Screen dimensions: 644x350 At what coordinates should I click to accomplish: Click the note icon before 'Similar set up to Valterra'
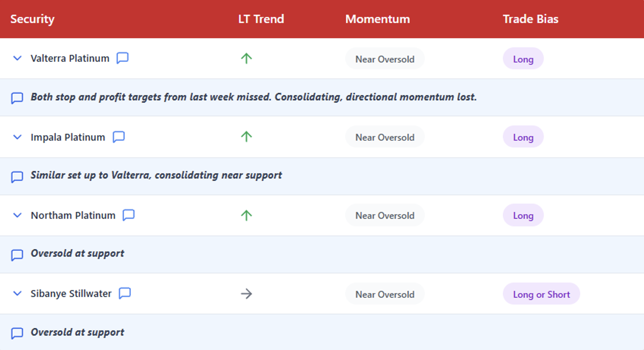[17, 177]
